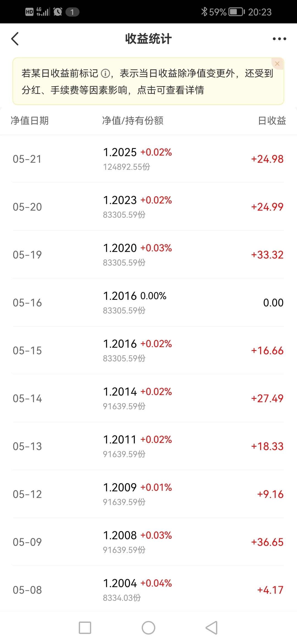
Task: Tap the +33.32 daily earnings value
Action: 267,255
